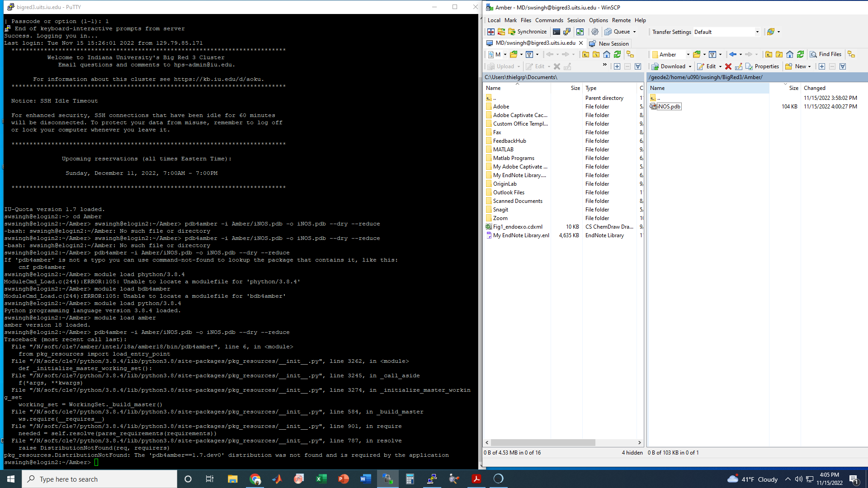Open WinSCP preferences gear icon

click(595, 32)
